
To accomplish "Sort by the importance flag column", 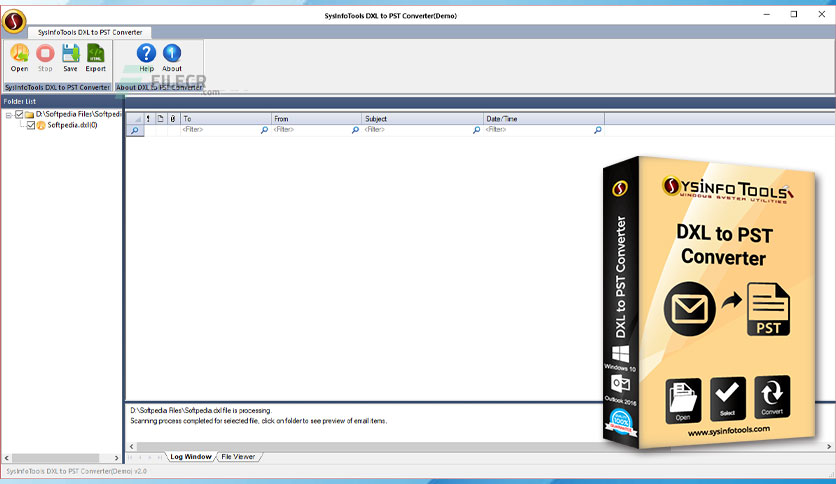I will coord(148,119).
